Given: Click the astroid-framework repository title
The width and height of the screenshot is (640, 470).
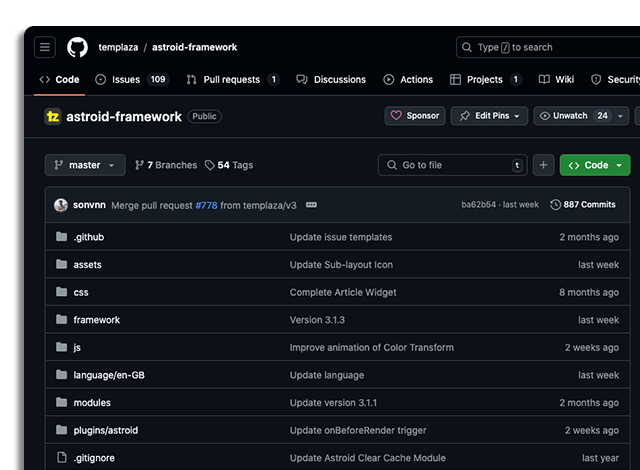Looking at the screenshot, I should point(124,117).
